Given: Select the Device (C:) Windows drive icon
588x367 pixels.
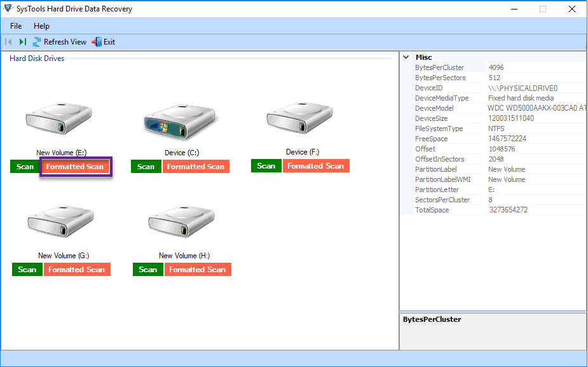Looking at the screenshot, I should pos(180,121).
